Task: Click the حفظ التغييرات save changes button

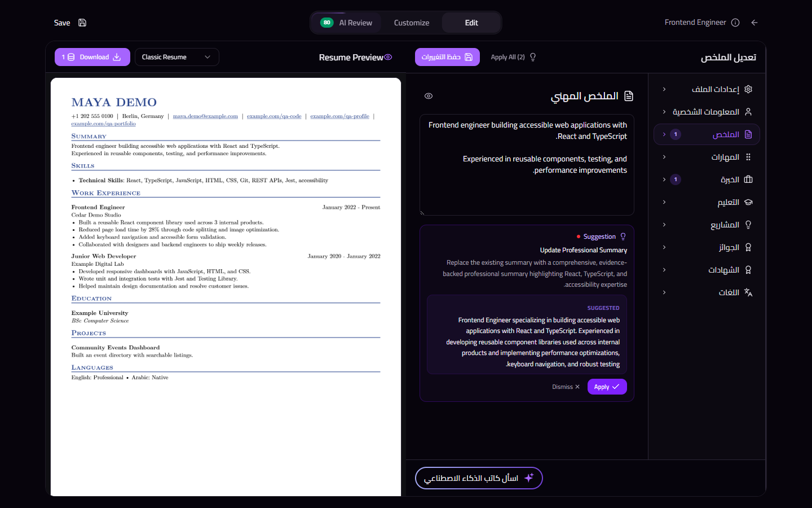Action: click(447, 57)
